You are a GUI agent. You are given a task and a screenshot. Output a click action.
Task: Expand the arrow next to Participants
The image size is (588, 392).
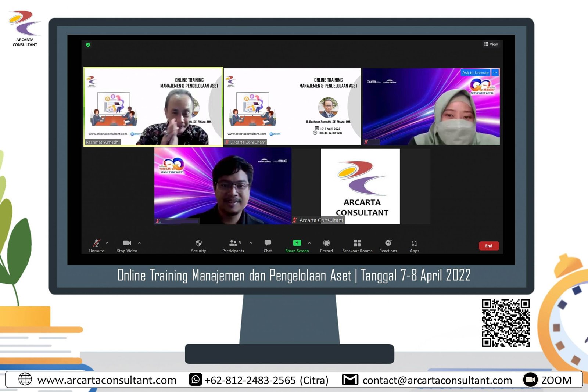coord(251,243)
